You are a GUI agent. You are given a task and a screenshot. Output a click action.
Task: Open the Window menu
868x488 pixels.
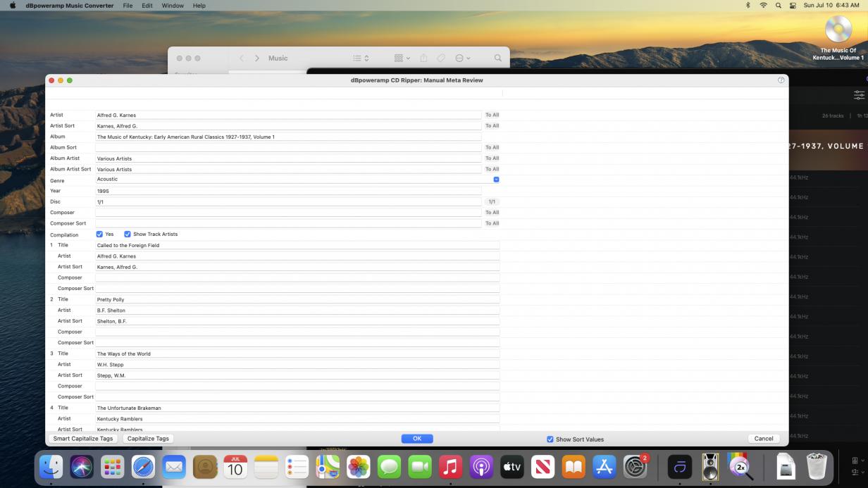(173, 6)
